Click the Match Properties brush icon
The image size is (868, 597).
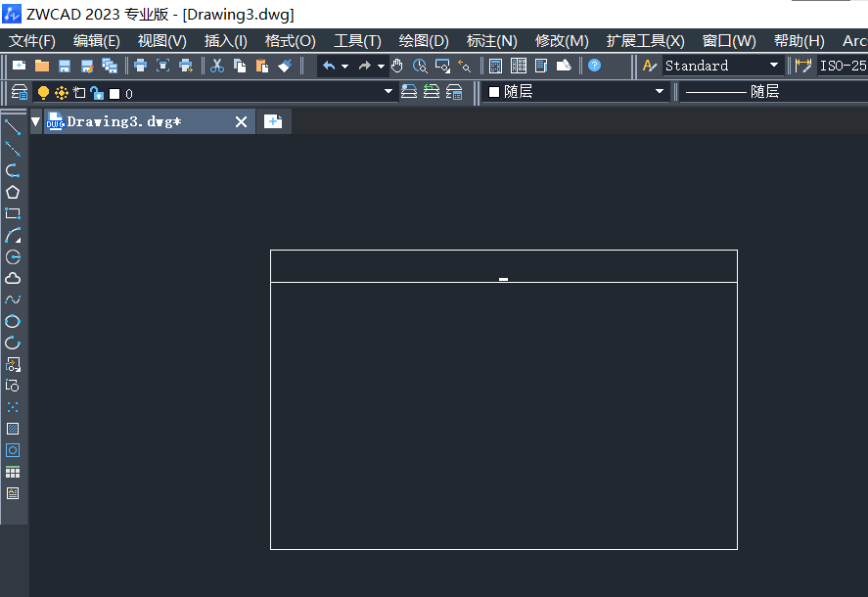coord(285,66)
